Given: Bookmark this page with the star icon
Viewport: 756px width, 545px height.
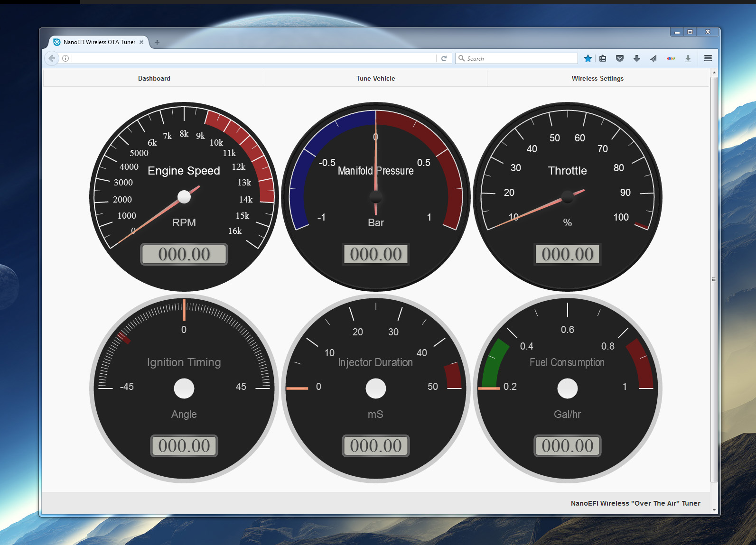Looking at the screenshot, I should point(588,58).
